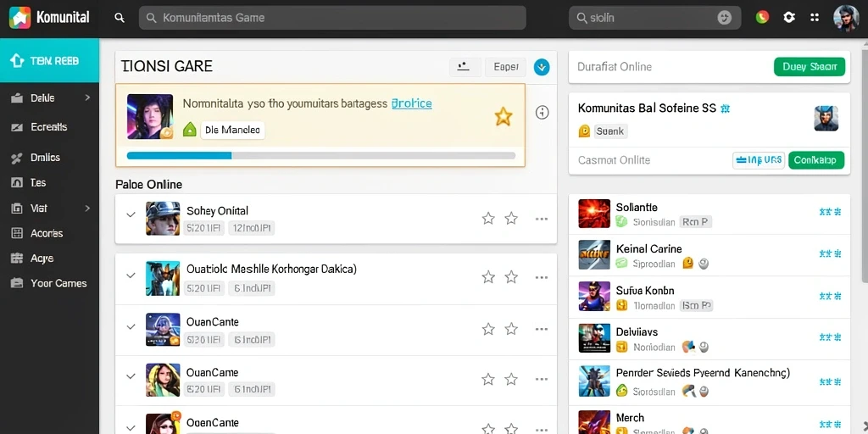Open the settings gear icon in top bar
This screenshot has height=434, width=868.
point(789,18)
